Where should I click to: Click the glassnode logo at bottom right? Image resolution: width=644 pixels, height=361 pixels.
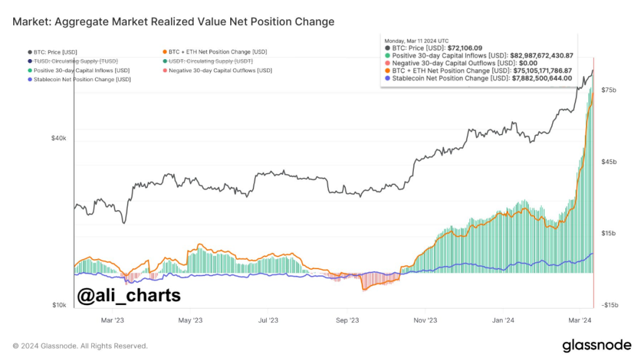click(x=596, y=345)
